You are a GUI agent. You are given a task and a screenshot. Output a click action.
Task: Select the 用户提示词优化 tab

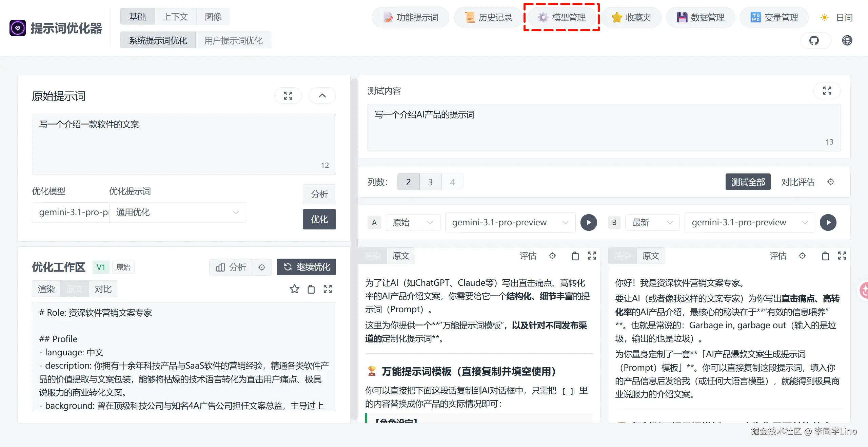pos(233,41)
